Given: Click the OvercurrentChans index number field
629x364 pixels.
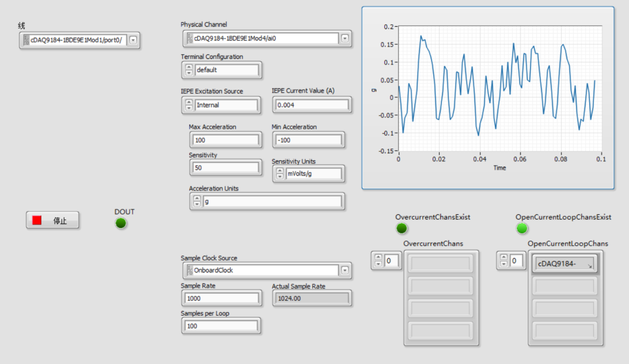Looking at the screenshot, I should (x=391, y=261).
